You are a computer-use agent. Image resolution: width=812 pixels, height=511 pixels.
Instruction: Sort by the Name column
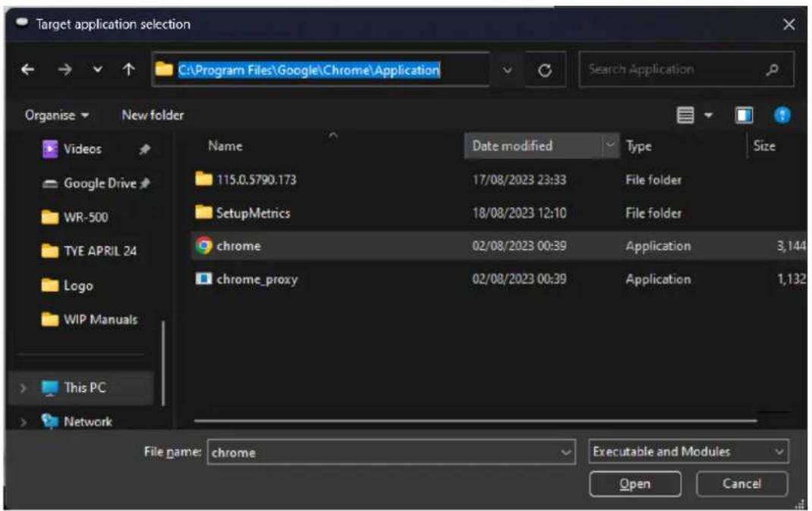coord(225,146)
